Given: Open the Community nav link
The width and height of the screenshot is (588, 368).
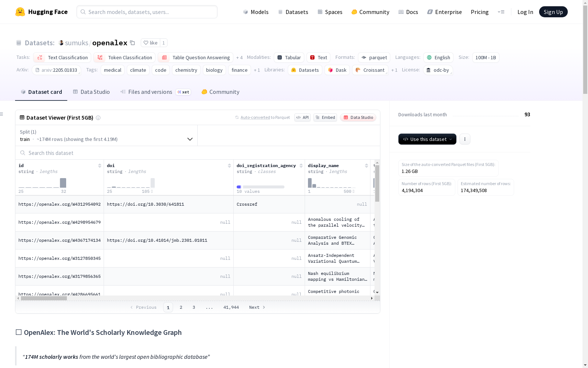Looking at the screenshot, I should [x=370, y=12].
